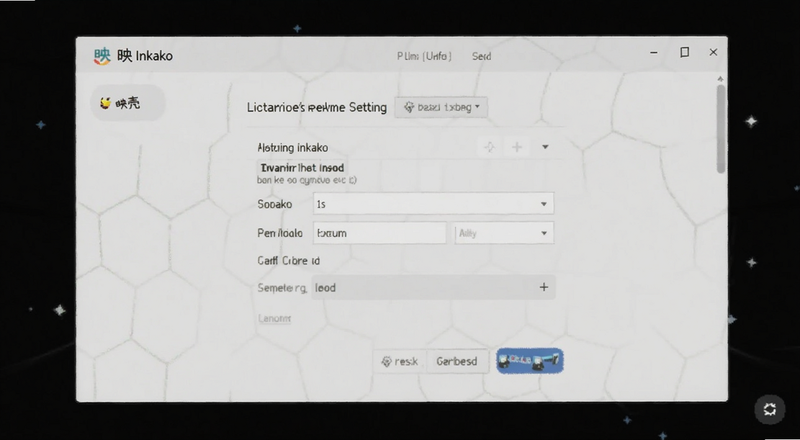The image size is (800, 440).
Task: Open the Sooako combo box
Action: 433,204
